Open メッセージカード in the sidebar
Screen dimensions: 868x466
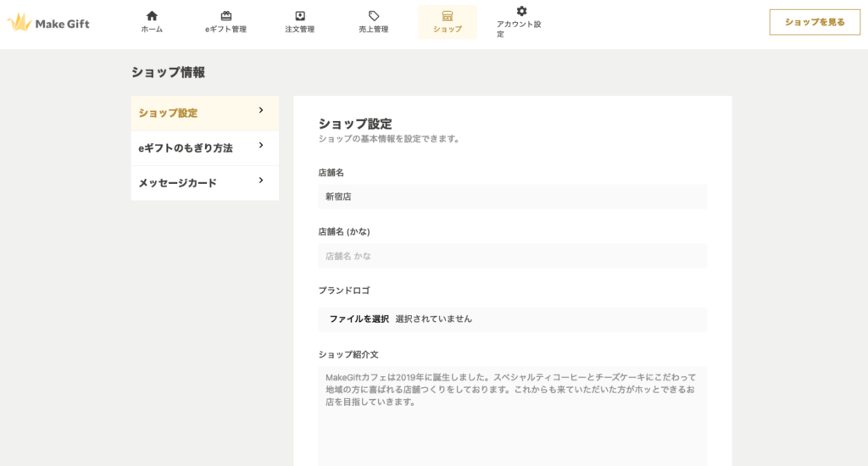coord(205,183)
